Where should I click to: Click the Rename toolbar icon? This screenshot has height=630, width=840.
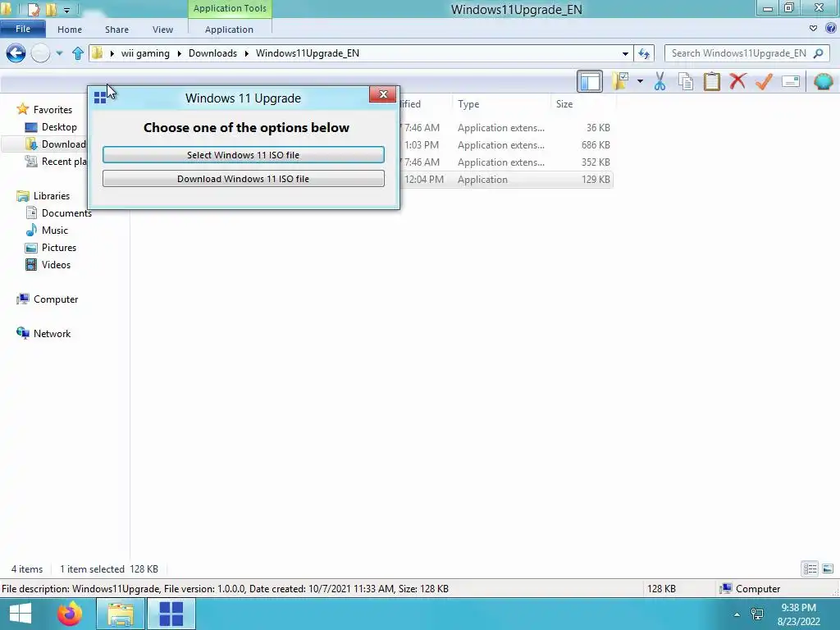coord(791,81)
